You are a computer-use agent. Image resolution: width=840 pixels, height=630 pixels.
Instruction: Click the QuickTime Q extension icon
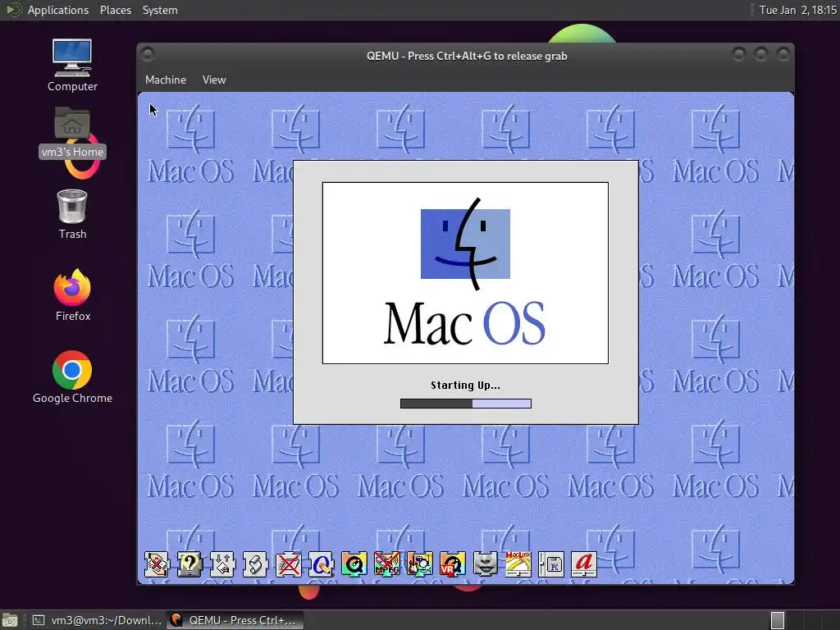click(x=354, y=564)
